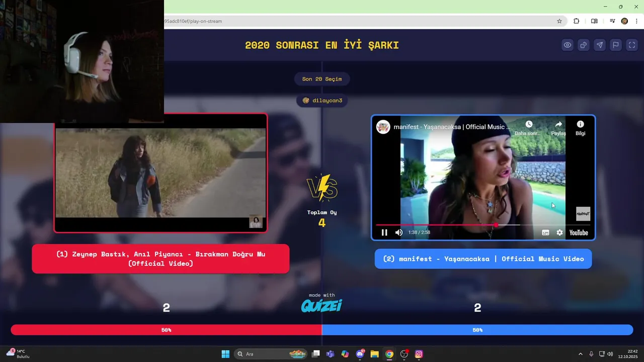Click the red 50% vote bar
This screenshot has height=362, width=644.
(x=166, y=330)
